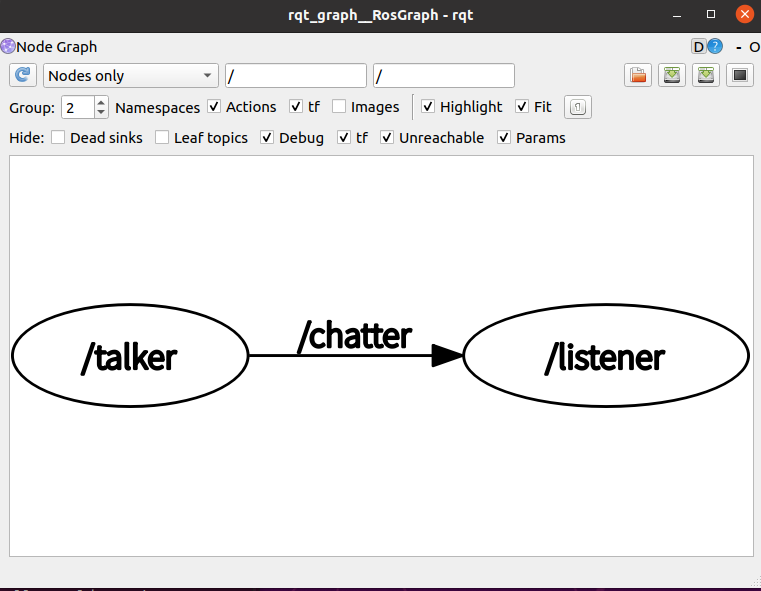
Task: Select the /talker node
Action: pyautogui.click(x=129, y=357)
